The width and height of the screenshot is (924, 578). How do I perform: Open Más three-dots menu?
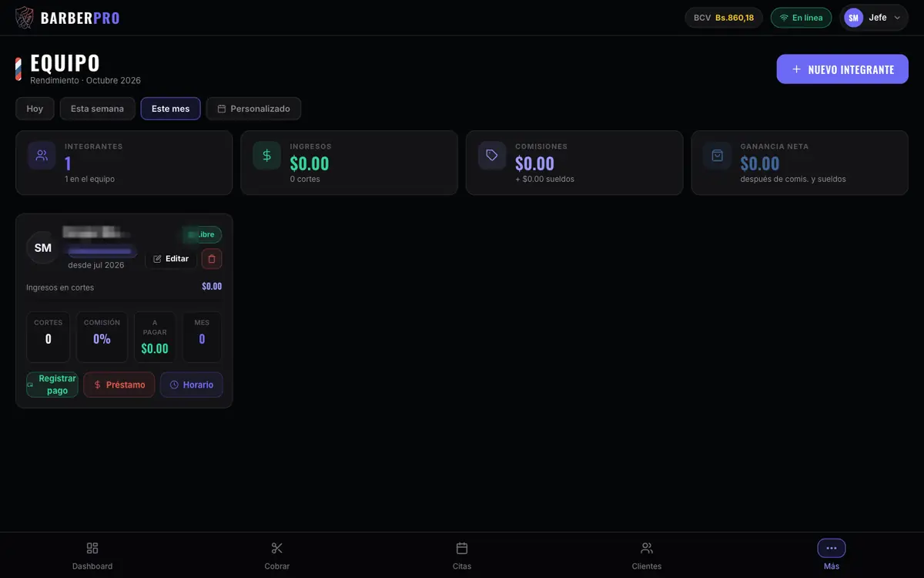pos(832,548)
